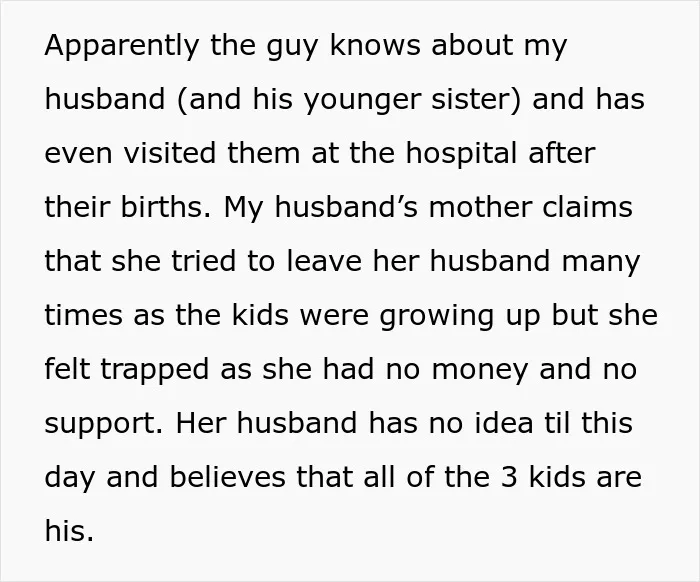This screenshot has height=582, width=700.
Task: Click the word "younger" in parentheses
Action: (362, 101)
